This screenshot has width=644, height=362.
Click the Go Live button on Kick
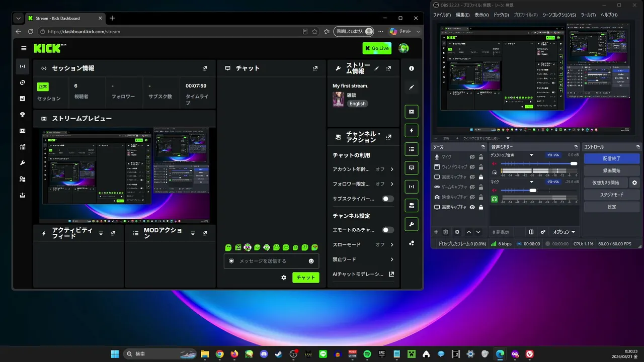click(x=377, y=48)
